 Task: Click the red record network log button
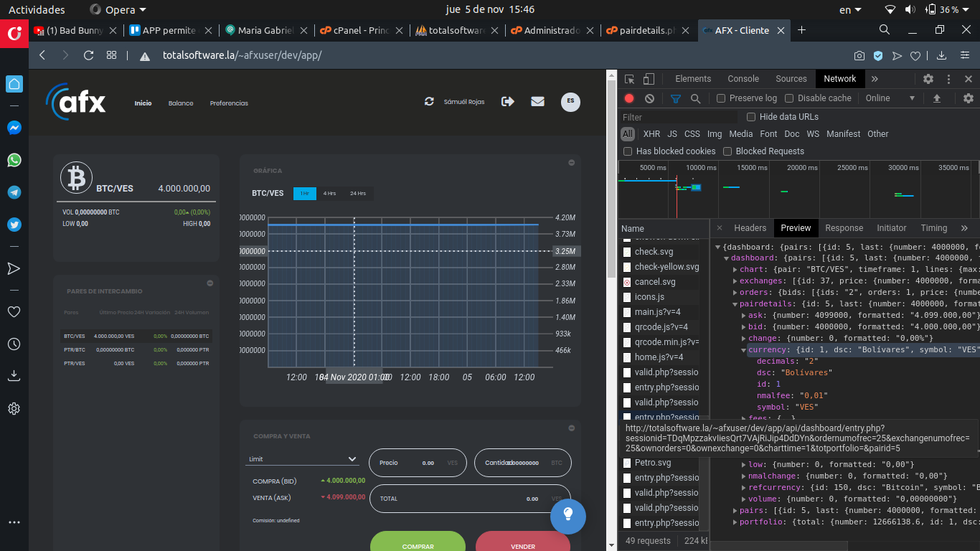point(629,98)
